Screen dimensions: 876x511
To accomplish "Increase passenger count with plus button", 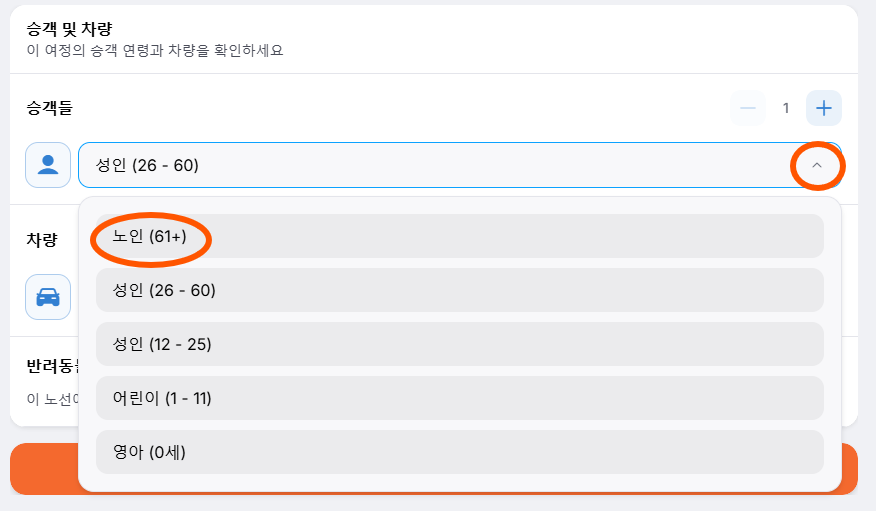I will click(x=823, y=108).
